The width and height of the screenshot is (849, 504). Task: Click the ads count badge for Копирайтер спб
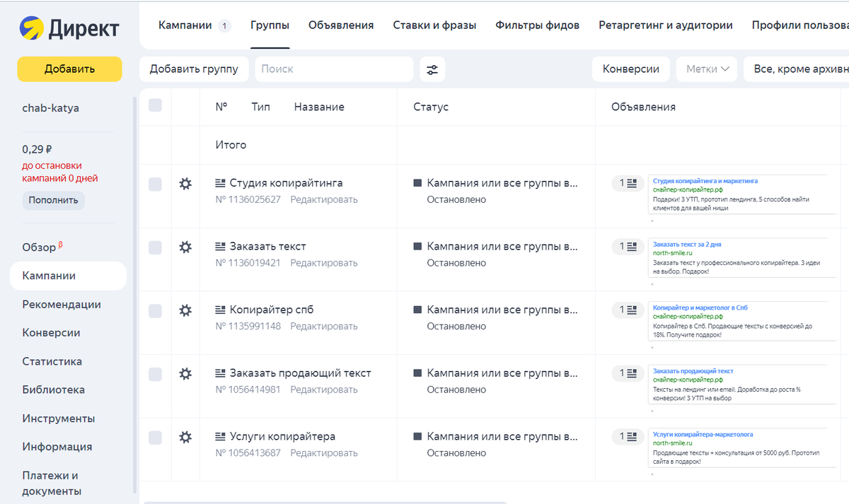pos(628,310)
